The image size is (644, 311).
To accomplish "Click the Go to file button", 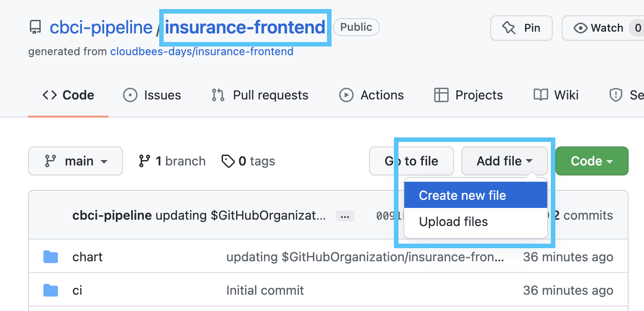I will [412, 161].
